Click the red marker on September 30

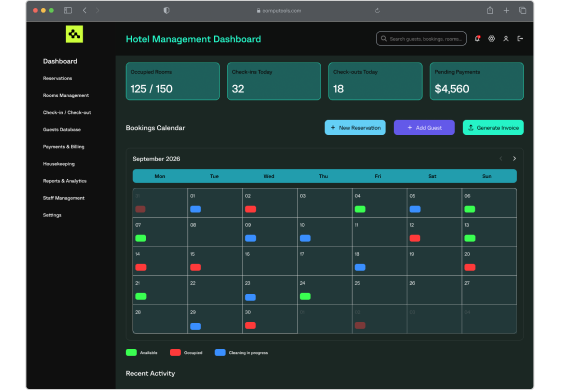[x=250, y=326]
